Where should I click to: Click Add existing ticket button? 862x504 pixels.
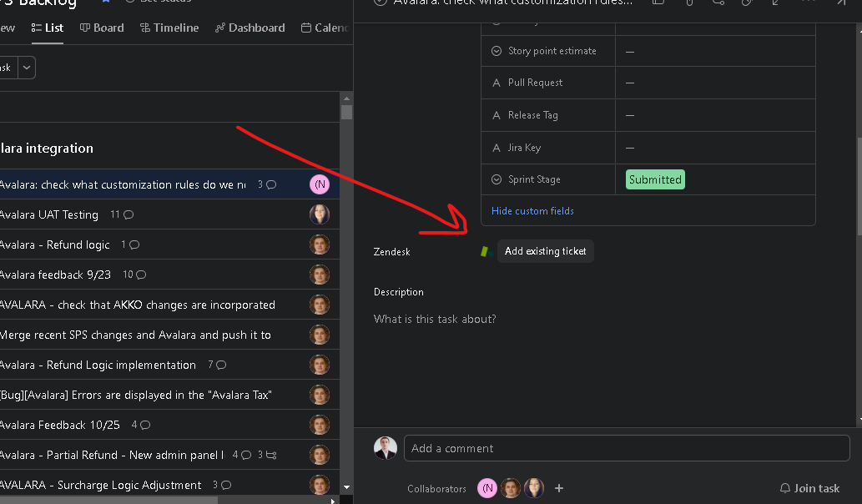[546, 251]
